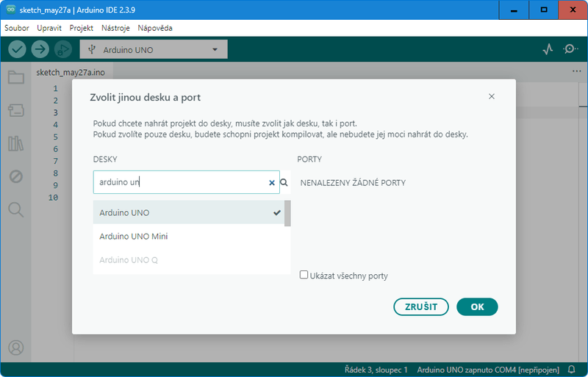Open the Search sidebar magnifier icon
The height and width of the screenshot is (377, 588).
click(x=16, y=209)
